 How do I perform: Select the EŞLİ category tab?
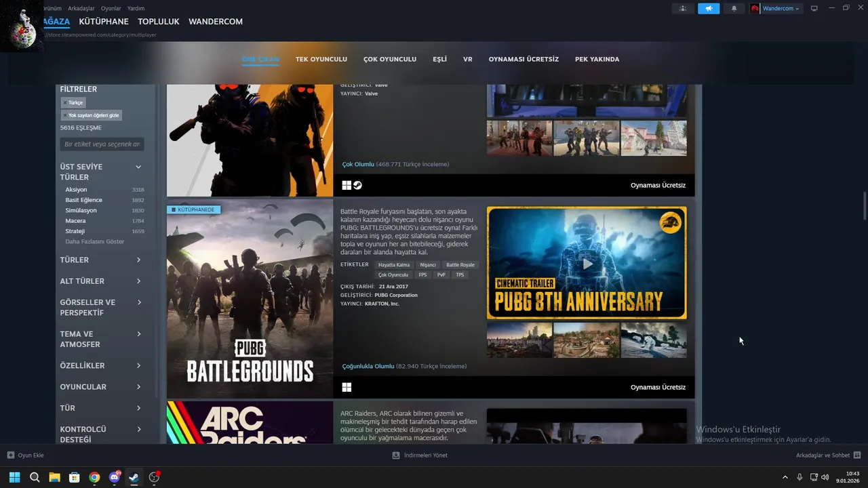click(439, 59)
